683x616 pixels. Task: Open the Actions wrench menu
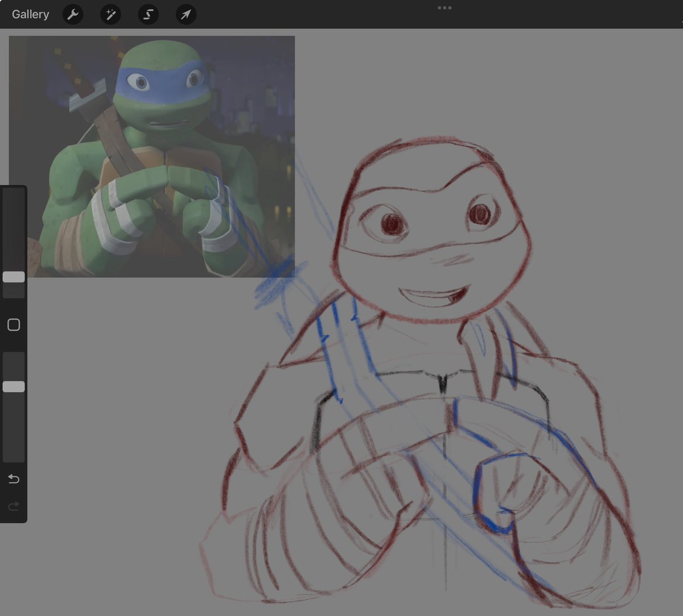(73, 14)
